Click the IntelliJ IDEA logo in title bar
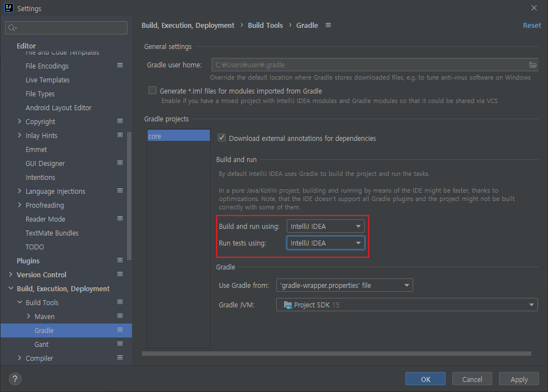This screenshot has width=548, height=392. (9, 8)
